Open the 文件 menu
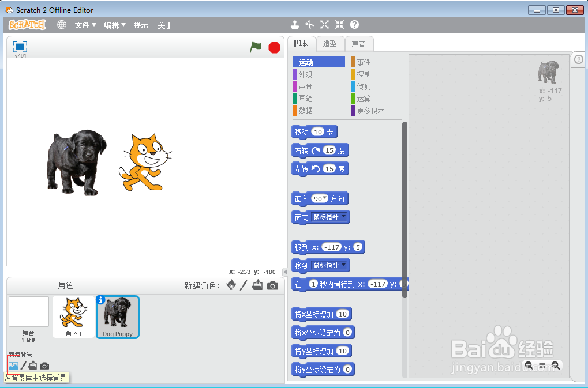This screenshot has width=588, height=388. [x=85, y=25]
